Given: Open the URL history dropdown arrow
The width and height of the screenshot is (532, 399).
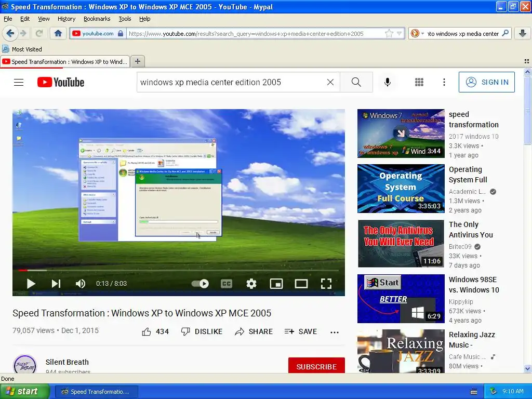Looking at the screenshot, I should (x=400, y=33).
